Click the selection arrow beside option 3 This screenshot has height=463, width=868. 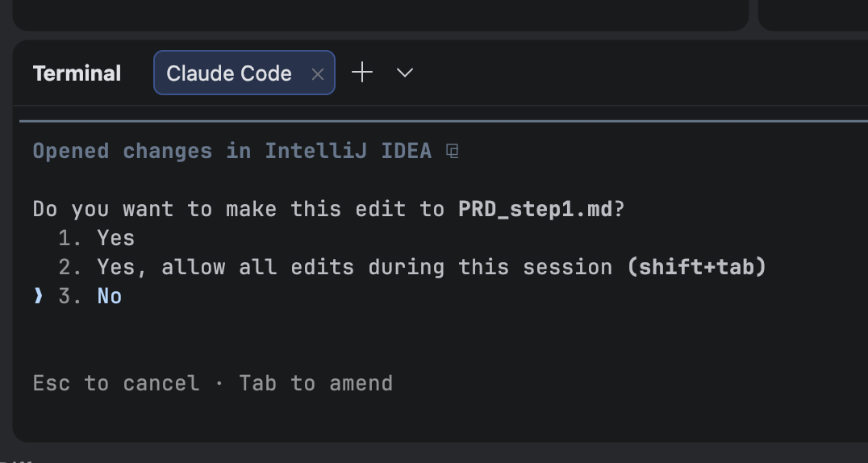pyautogui.click(x=38, y=296)
